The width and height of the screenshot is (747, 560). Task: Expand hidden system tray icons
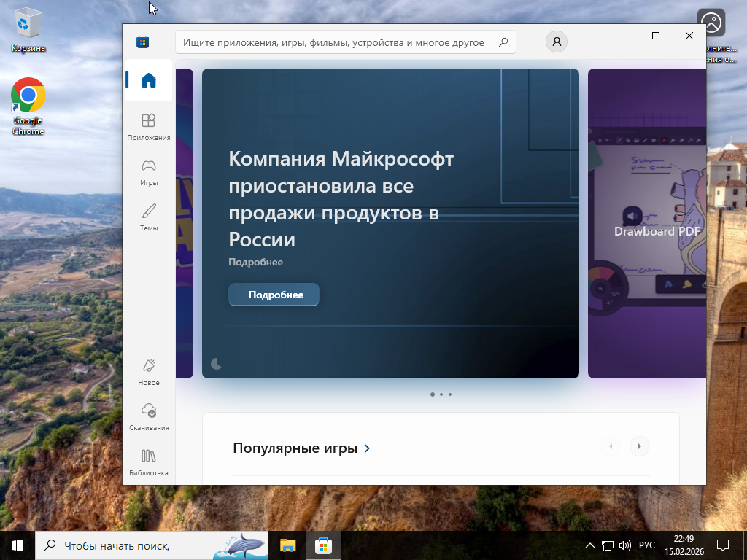click(x=589, y=545)
